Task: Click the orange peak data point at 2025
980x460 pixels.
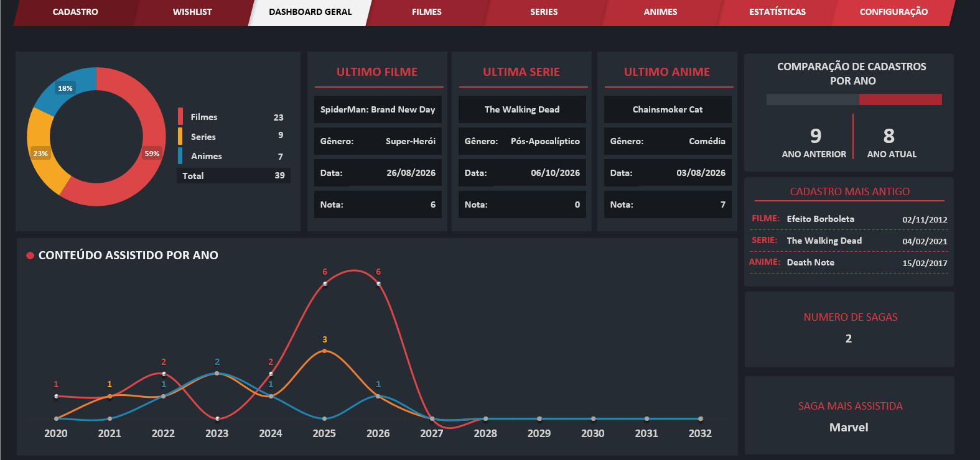Action: coord(325,351)
